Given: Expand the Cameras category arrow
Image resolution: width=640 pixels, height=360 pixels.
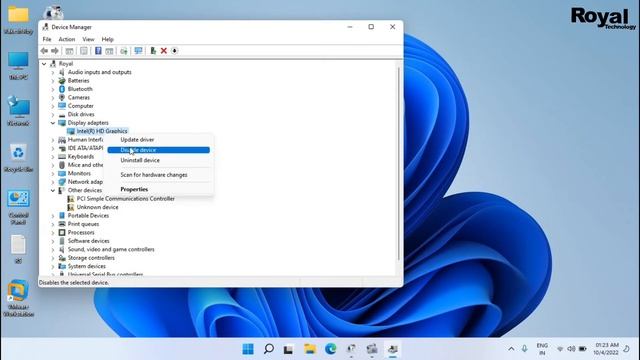Looking at the screenshot, I should coord(53,98).
